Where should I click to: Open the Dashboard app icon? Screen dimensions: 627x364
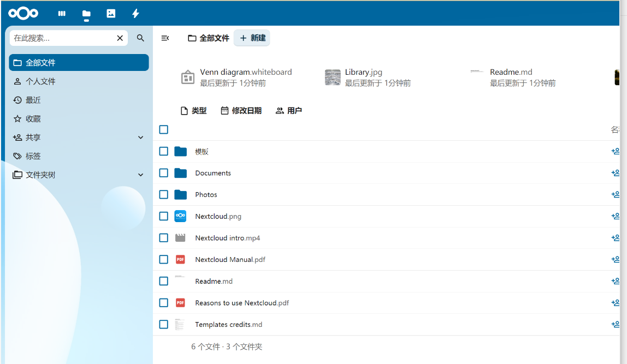[62, 14]
